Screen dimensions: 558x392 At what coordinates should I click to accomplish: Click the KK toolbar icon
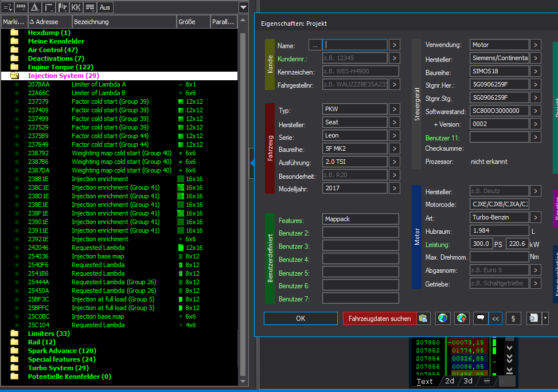pyautogui.click(x=76, y=7)
